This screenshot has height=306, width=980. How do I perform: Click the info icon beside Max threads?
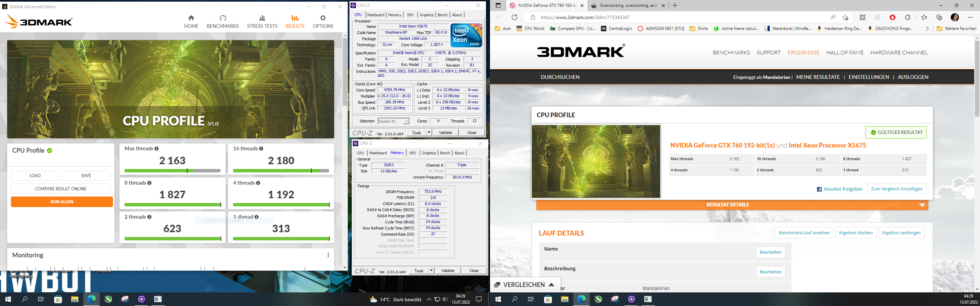click(x=157, y=149)
